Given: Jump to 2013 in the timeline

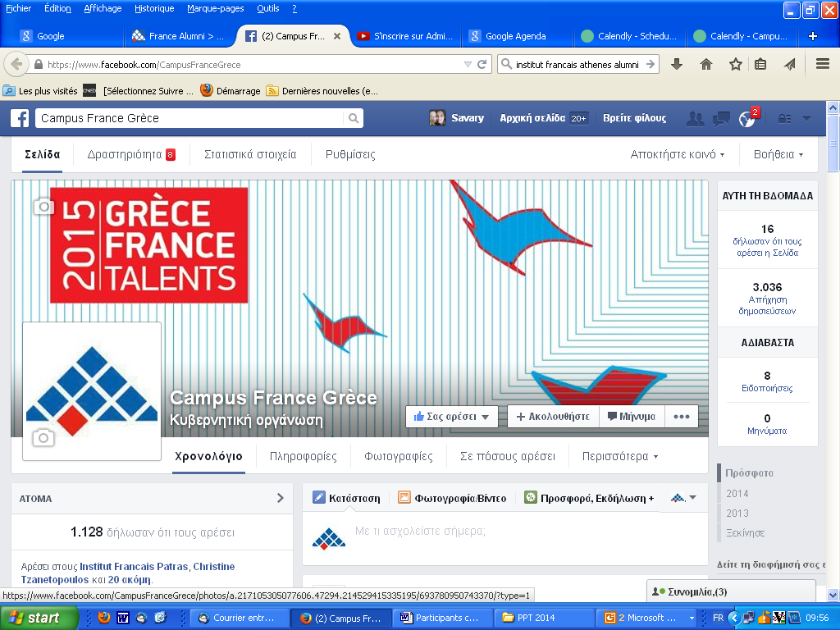Looking at the screenshot, I should pyautogui.click(x=737, y=514).
